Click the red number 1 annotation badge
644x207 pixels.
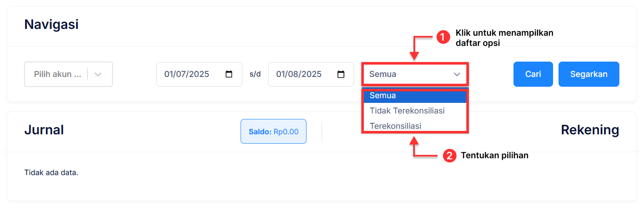[x=443, y=37]
